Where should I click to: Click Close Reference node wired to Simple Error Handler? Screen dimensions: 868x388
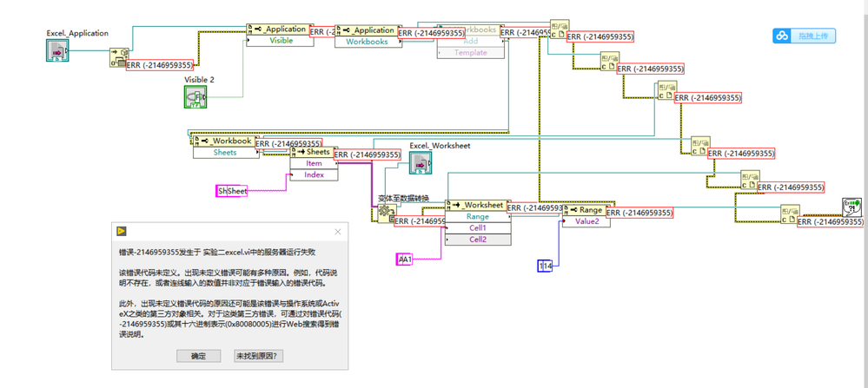tap(790, 215)
